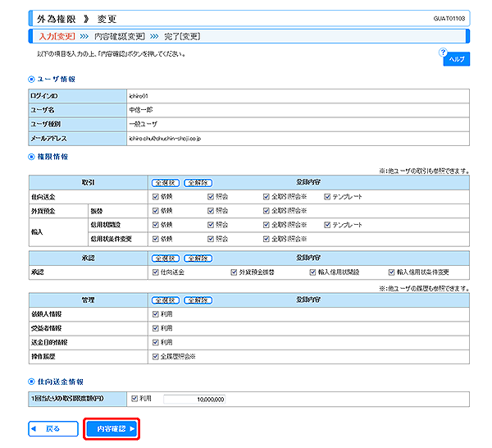Toggle テンプレート checkbox in 信用状開設 row
Viewport: 492px width, 448px height.
[327, 225]
